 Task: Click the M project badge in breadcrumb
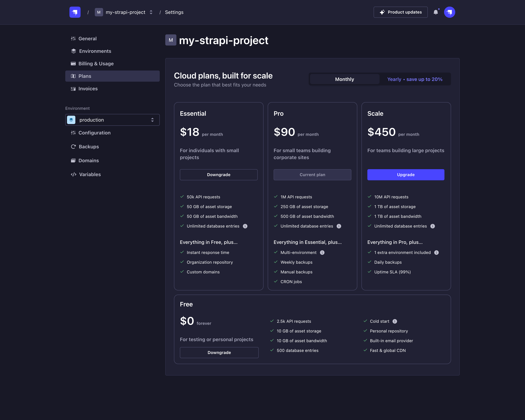pos(99,12)
